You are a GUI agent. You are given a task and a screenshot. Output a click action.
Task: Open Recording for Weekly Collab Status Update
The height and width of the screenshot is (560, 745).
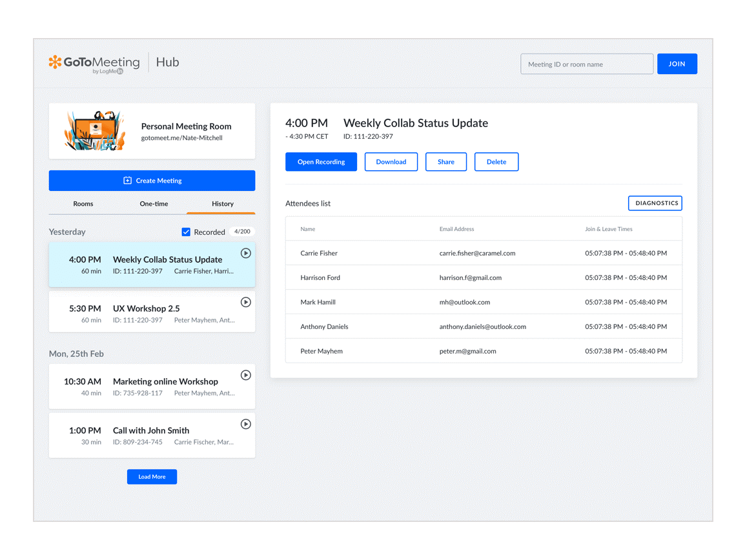[321, 161]
